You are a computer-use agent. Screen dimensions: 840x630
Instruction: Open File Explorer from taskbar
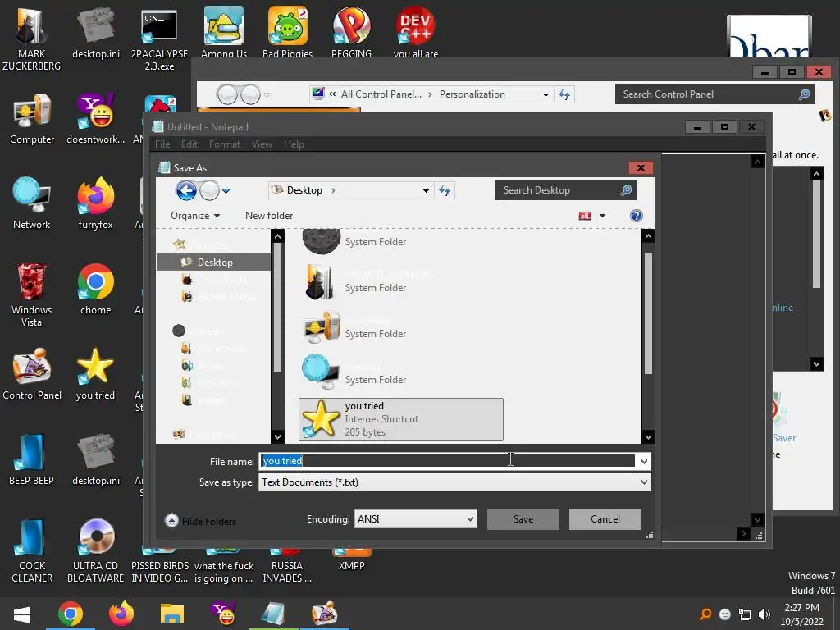172,614
